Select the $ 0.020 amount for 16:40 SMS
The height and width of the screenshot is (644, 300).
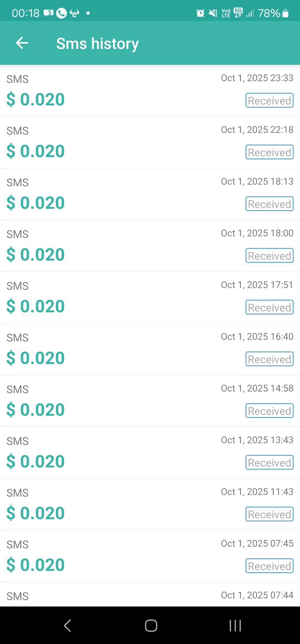point(36,358)
